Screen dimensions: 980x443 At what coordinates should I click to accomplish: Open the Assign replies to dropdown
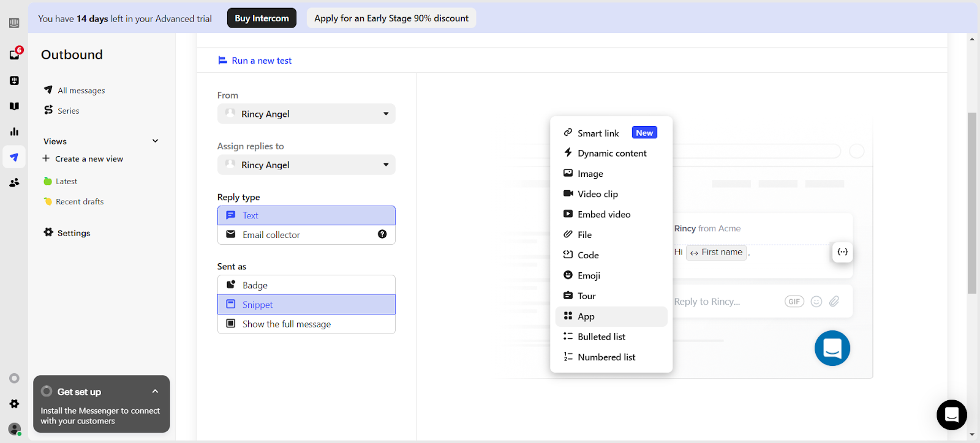point(306,165)
